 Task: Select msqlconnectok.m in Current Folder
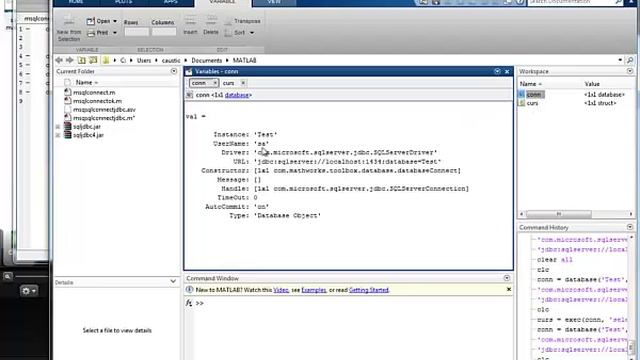tap(97, 101)
